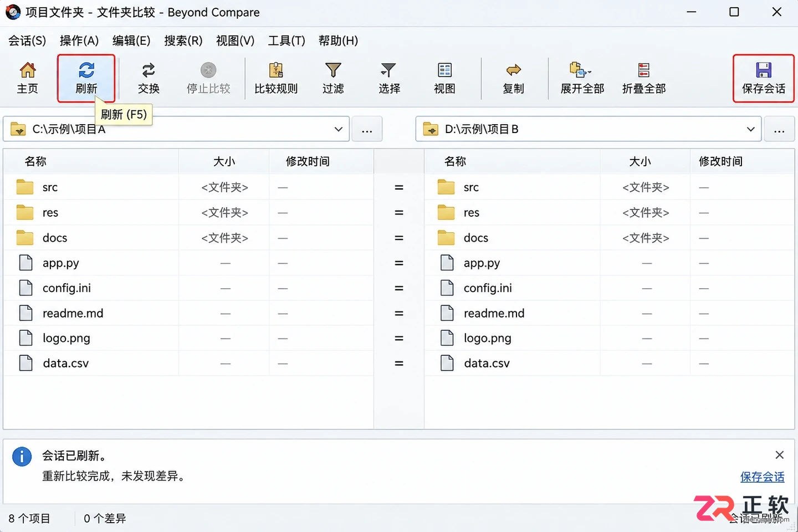Sort left pane by 大小 column header
The image size is (798, 532).
(224, 161)
